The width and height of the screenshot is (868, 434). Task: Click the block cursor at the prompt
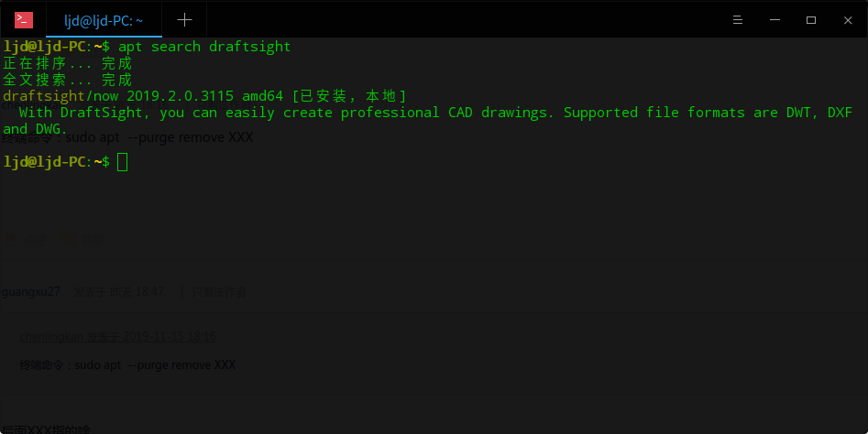click(x=122, y=162)
